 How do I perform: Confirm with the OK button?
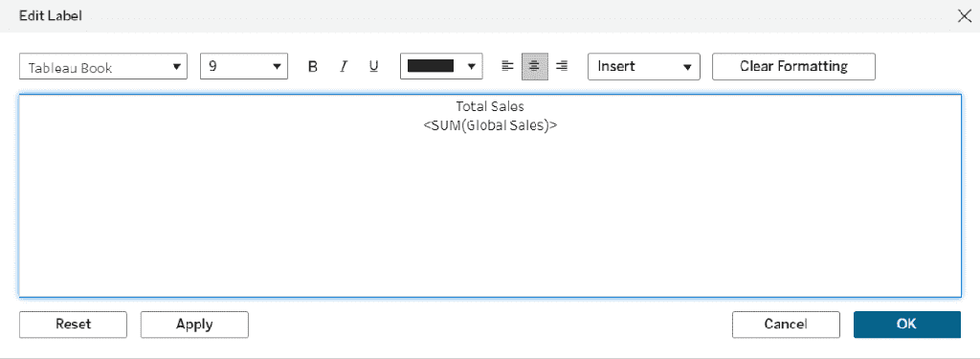tap(907, 324)
